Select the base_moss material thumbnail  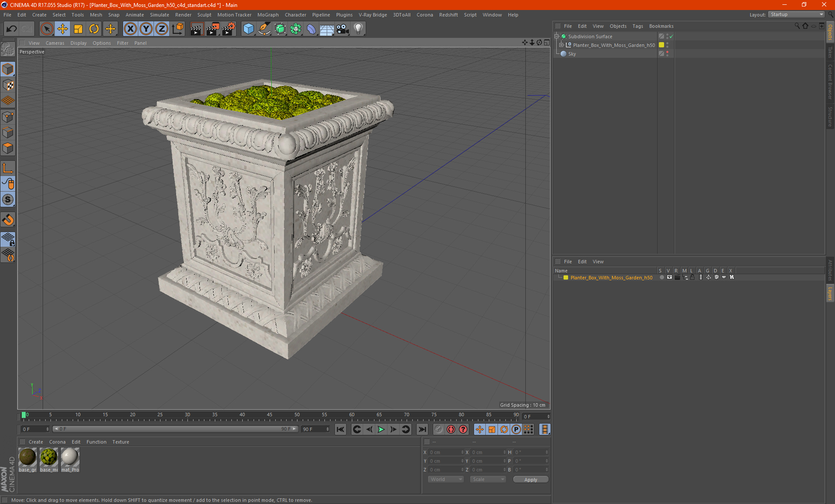[49, 457]
